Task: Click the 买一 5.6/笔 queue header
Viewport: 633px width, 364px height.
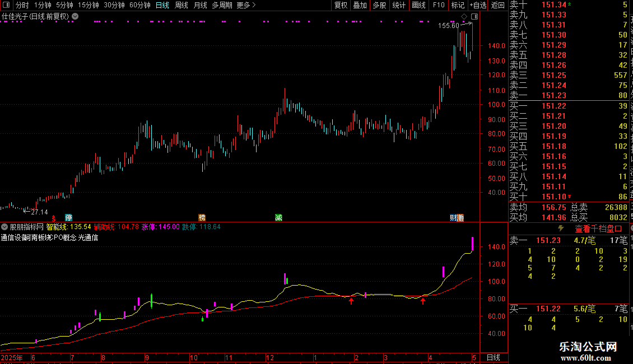Action: click(x=569, y=309)
